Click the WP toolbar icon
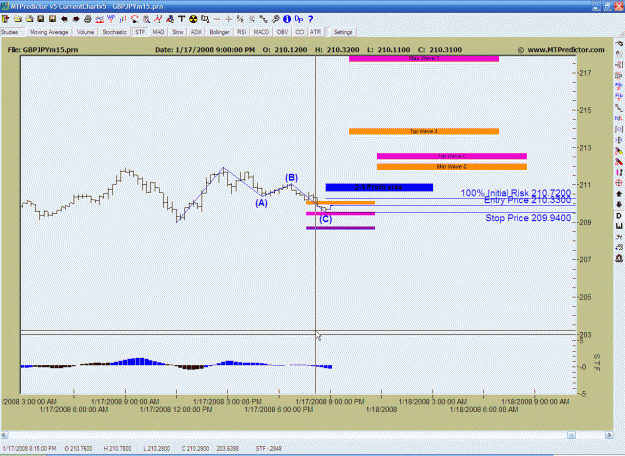 tap(111, 19)
